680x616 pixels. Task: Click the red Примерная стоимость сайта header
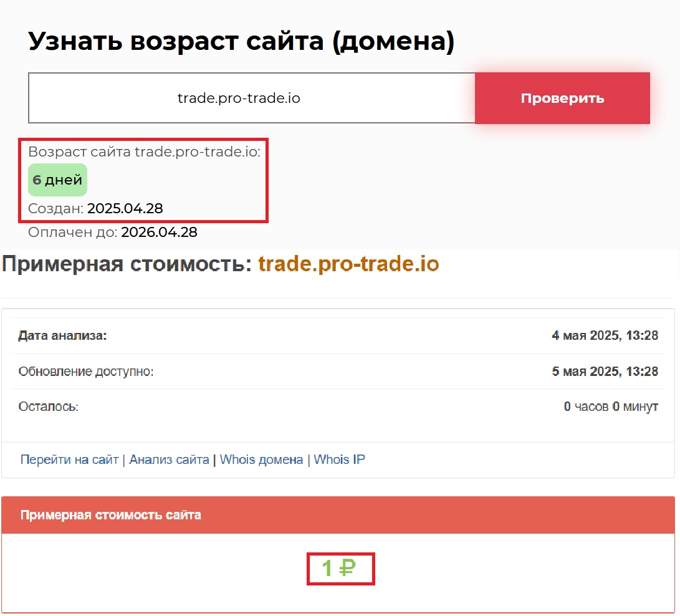tap(111, 515)
